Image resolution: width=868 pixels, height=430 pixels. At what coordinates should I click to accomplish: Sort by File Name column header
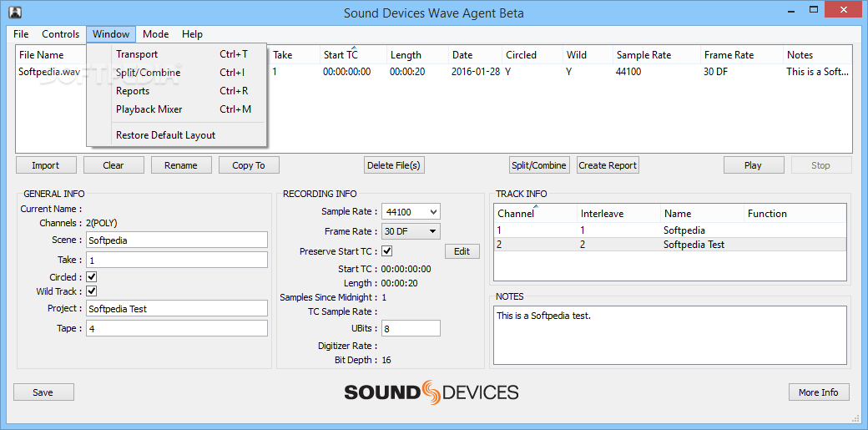(x=52, y=55)
